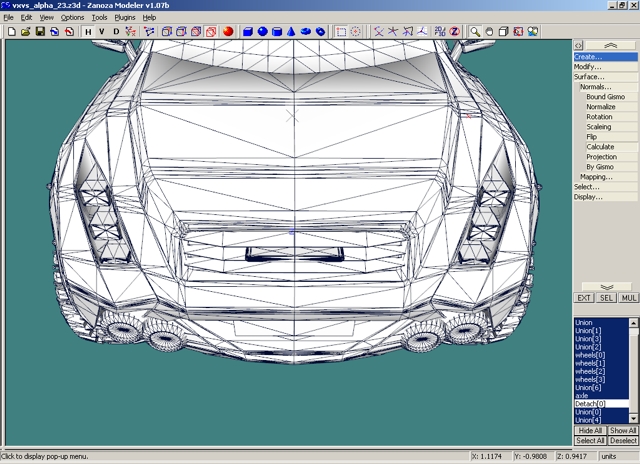Click the red sphere toolbar icon
640x464 pixels.
[228, 32]
